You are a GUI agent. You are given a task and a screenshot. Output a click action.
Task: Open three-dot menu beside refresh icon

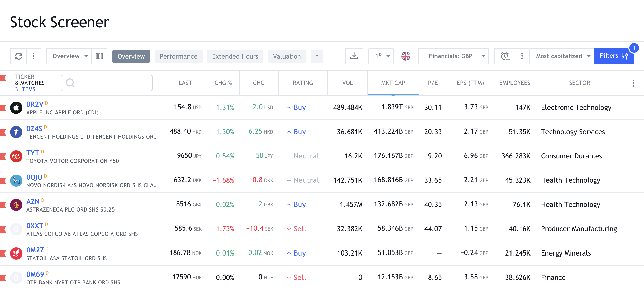[34, 56]
